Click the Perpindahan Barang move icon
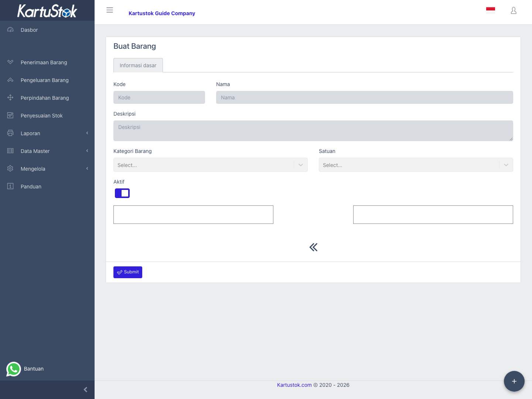Viewport: 532px width, 399px height. click(10, 98)
